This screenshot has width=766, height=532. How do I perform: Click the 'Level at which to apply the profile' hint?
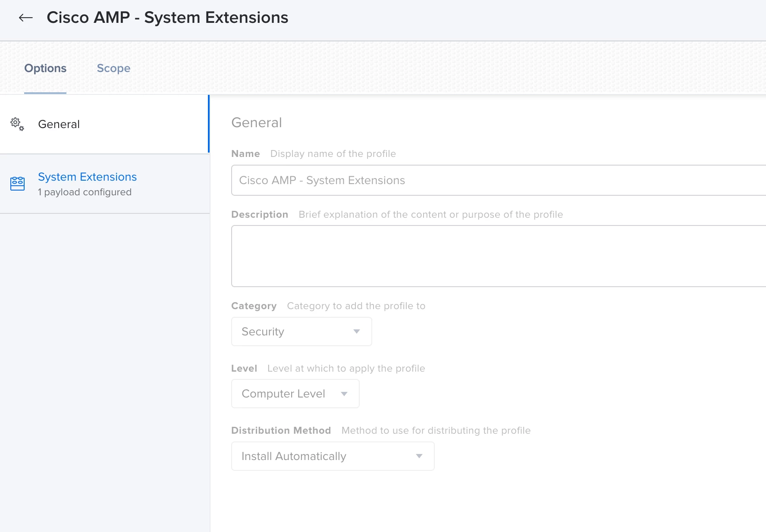(346, 369)
